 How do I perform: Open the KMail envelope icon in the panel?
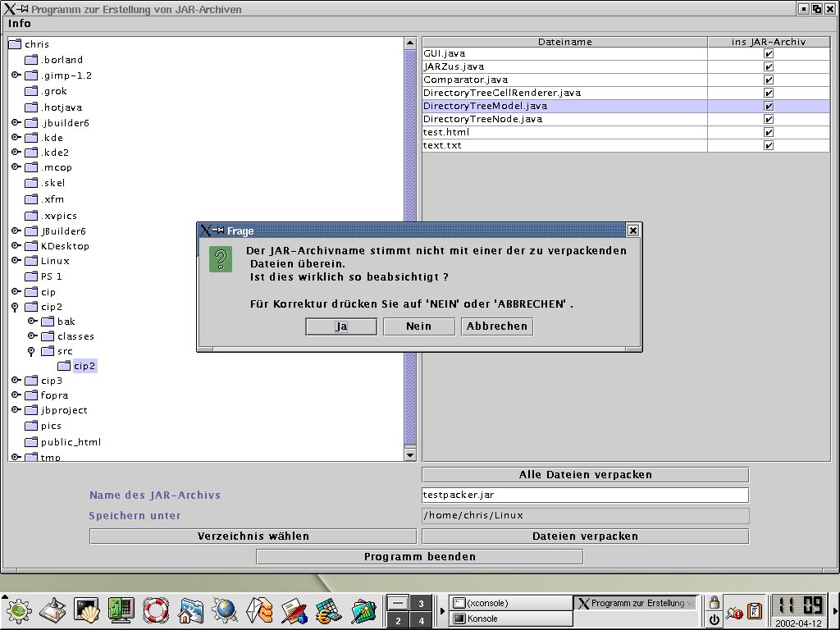(259, 610)
